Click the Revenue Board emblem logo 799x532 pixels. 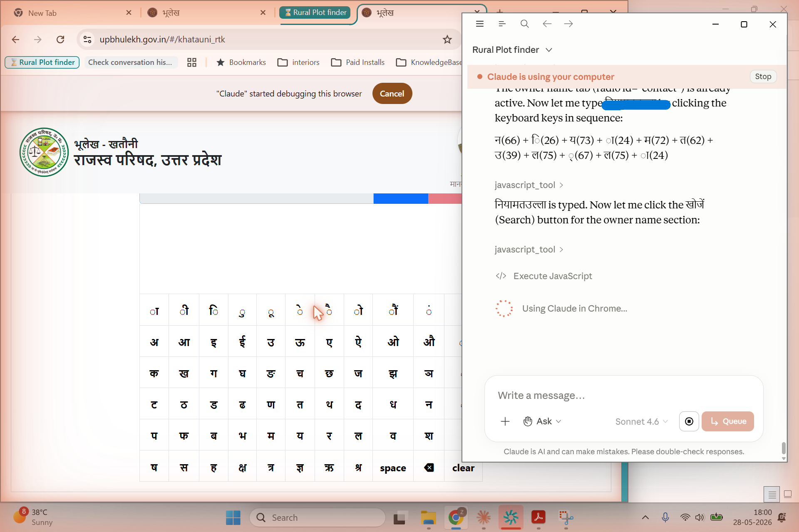pyautogui.click(x=44, y=152)
